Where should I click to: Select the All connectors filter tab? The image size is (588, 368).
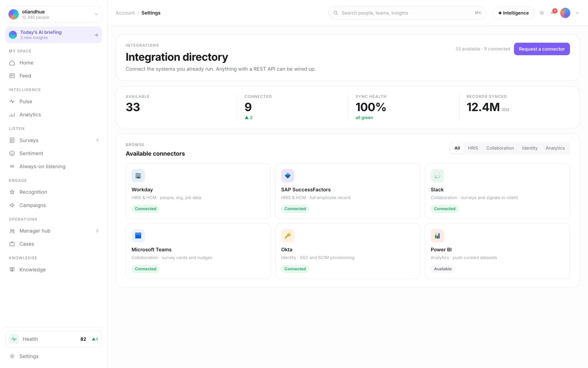(457, 148)
